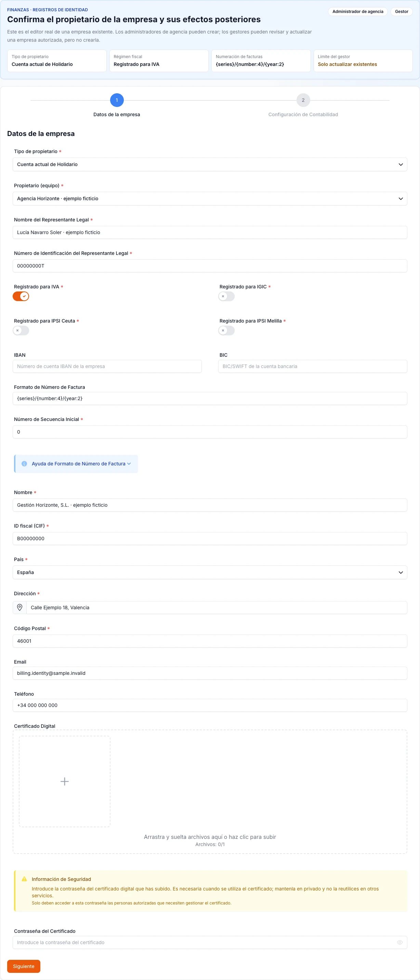Show certificate password with the eye icon
Image resolution: width=420 pixels, height=980 pixels.
[x=399, y=942]
